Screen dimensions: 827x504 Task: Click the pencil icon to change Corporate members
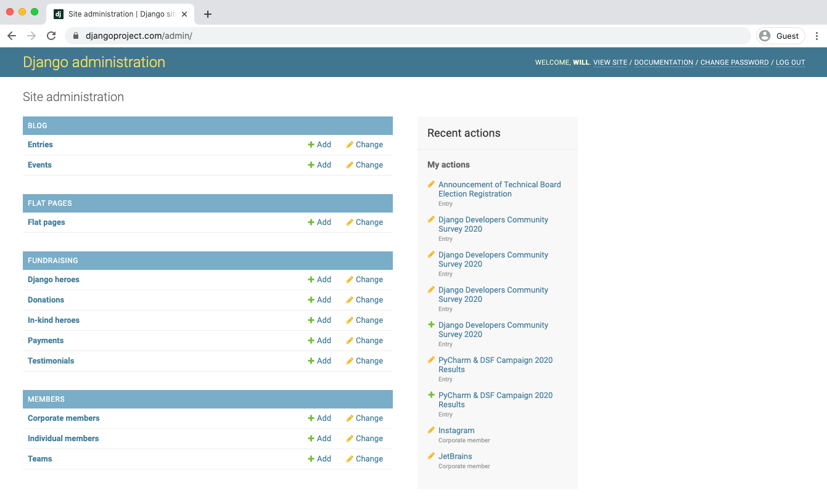pos(350,418)
